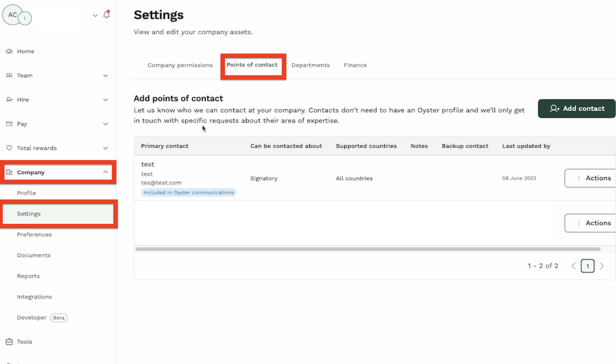The height and width of the screenshot is (364, 616).
Task: Click kebab dots in second row Actions
Action: [x=579, y=223]
